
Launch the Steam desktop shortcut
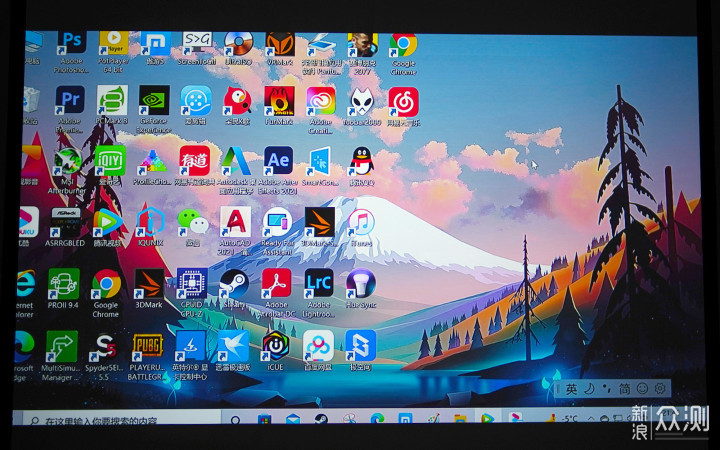(x=234, y=284)
